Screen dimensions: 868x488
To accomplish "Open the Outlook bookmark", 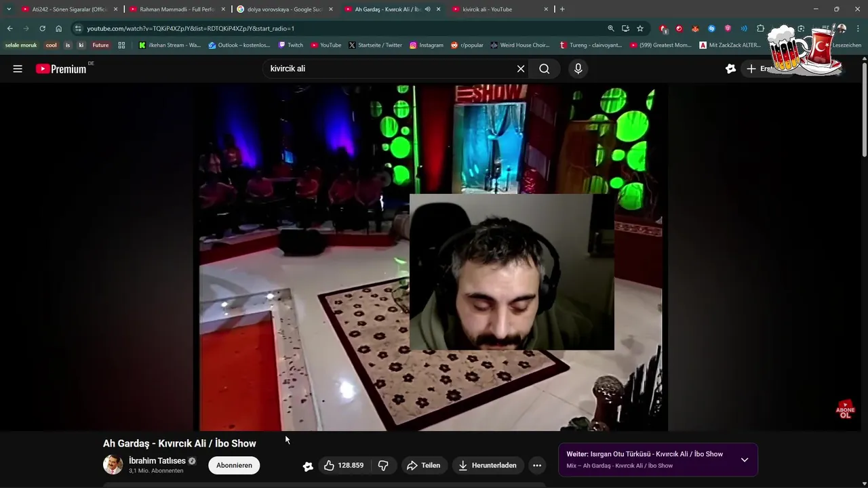I will pos(239,45).
